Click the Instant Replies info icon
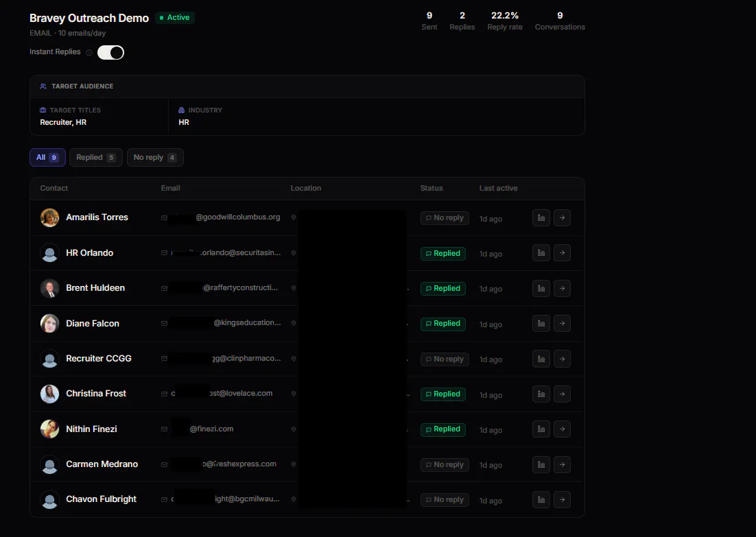The width and height of the screenshot is (756, 537). [x=88, y=53]
